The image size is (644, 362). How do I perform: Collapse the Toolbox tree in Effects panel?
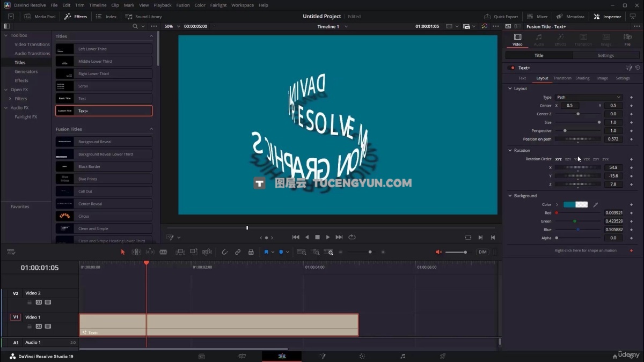click(6, 35)
